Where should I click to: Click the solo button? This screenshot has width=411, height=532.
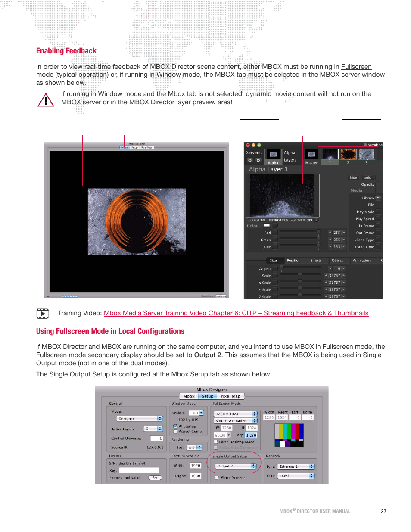[x=367, y=177]
